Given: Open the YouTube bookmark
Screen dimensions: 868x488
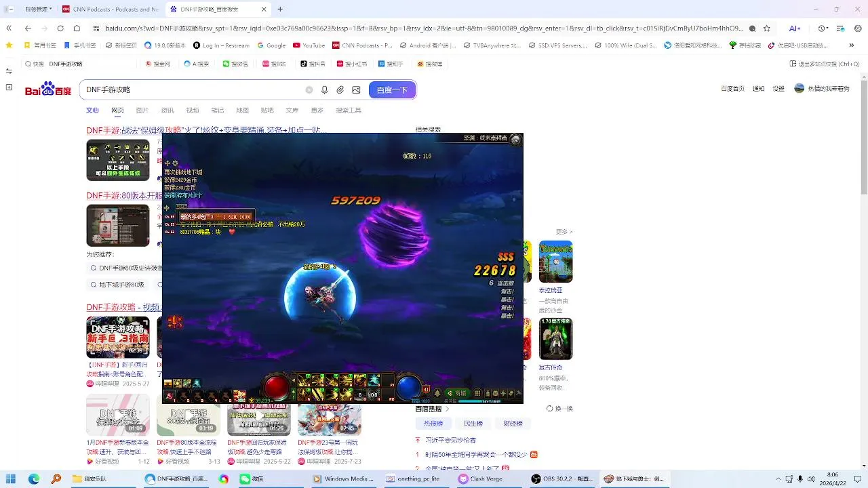Looking at the screenshot, I should 309,45.
